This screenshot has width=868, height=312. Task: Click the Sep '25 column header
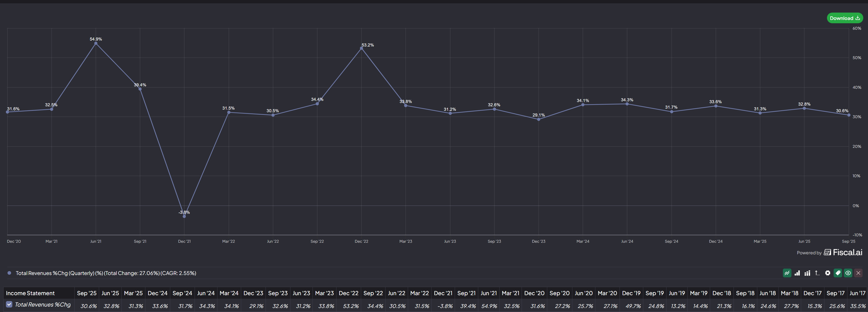[87, 293]
